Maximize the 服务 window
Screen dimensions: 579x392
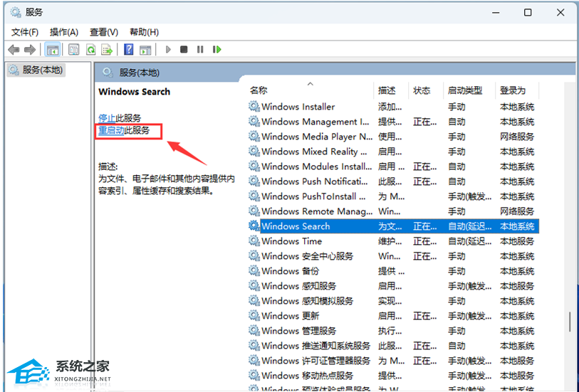[528, 12]
